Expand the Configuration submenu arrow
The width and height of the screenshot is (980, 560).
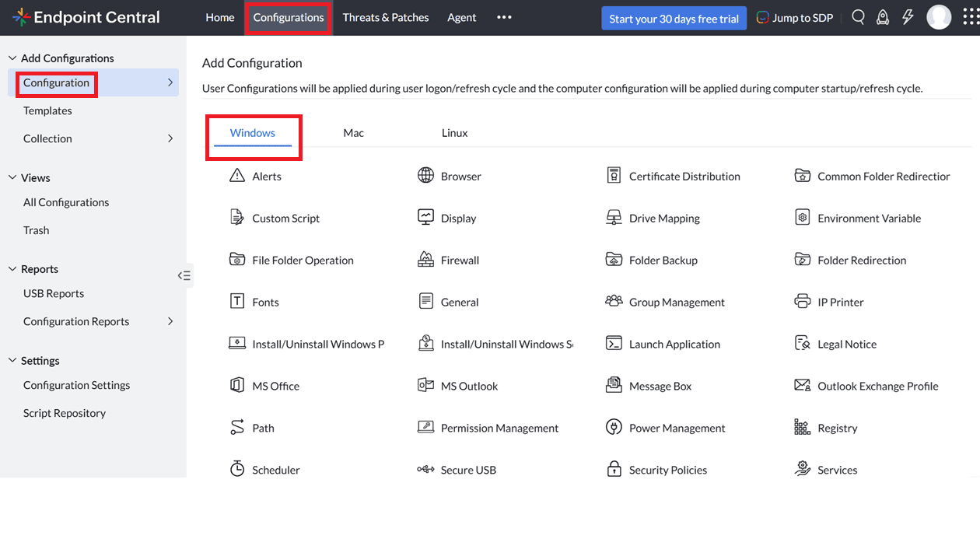point(170,82)
